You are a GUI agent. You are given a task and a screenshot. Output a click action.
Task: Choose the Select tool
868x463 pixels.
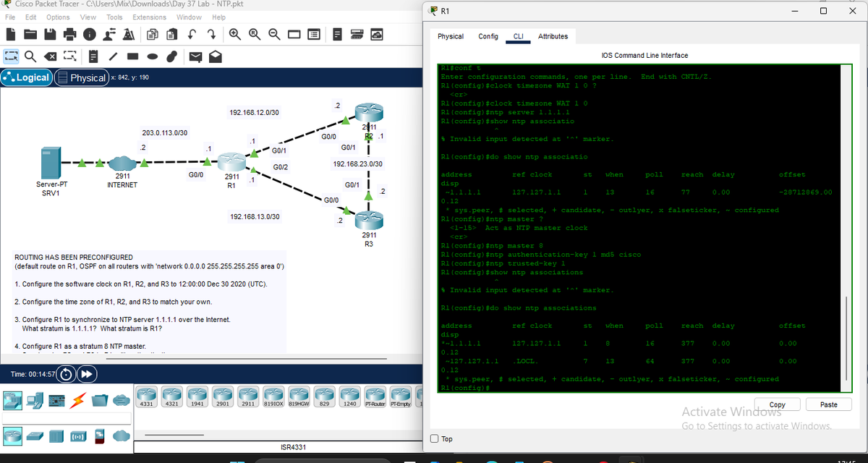(x=11, y=56)
